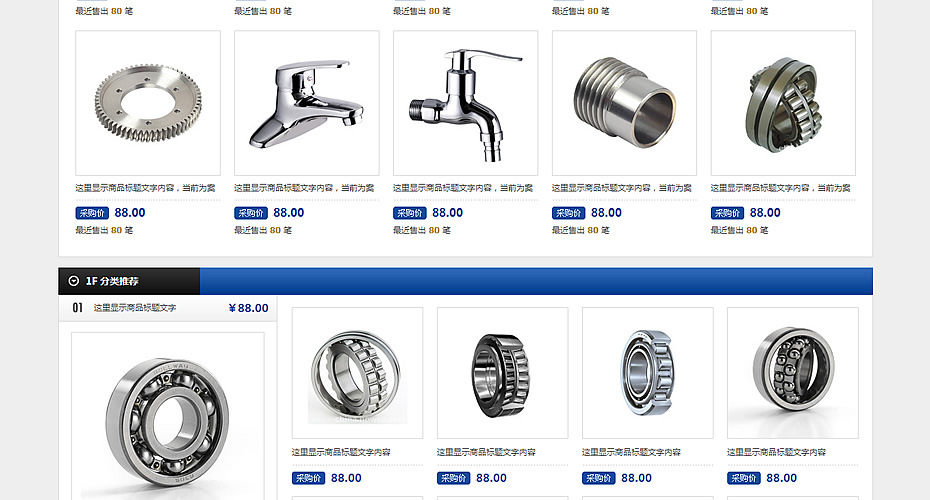Open the black tapered roller bearing thumbnail
The image size is (930, 500).
point(502,373)
